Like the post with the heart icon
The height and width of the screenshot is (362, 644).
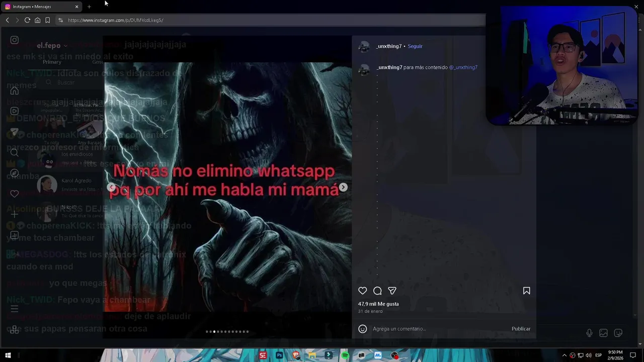click(x=362, y=291)
